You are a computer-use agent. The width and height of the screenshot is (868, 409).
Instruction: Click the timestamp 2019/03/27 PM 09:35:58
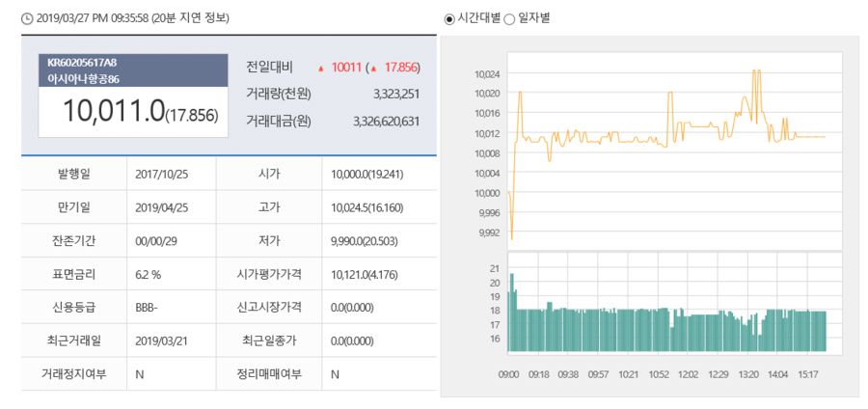click(93, 18)
